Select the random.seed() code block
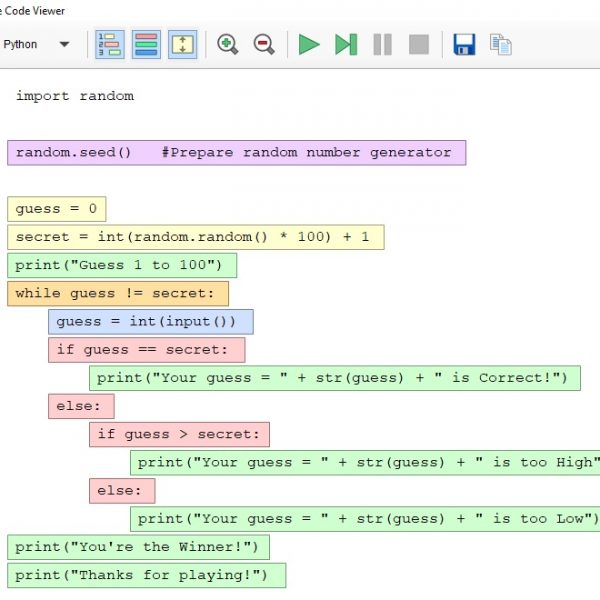 coord(236,153)
